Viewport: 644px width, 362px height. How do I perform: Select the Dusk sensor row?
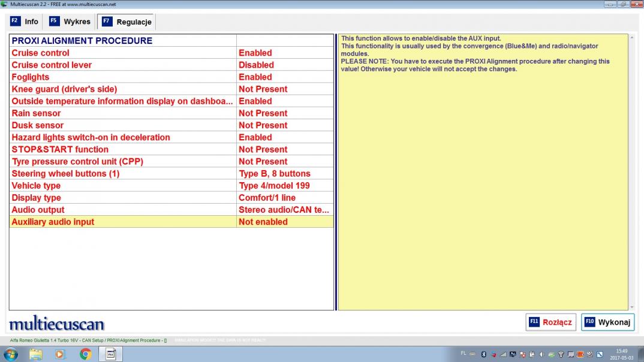point(171,125)
